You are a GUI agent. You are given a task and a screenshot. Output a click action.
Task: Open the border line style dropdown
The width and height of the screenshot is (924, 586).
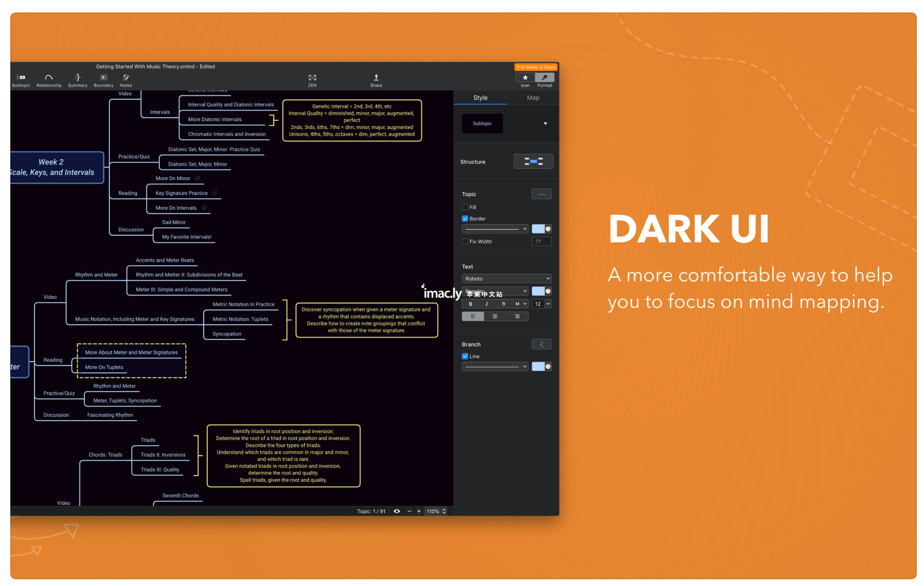pyautogui.click(x=495, y=229)
